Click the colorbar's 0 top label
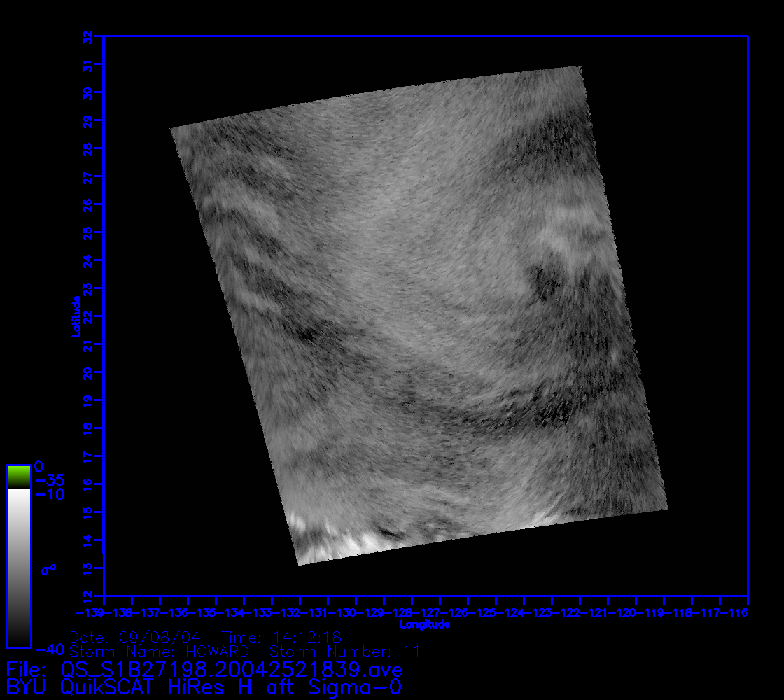Image resolution: width=784 pixels, height=700 pixels. pos(38,465)
